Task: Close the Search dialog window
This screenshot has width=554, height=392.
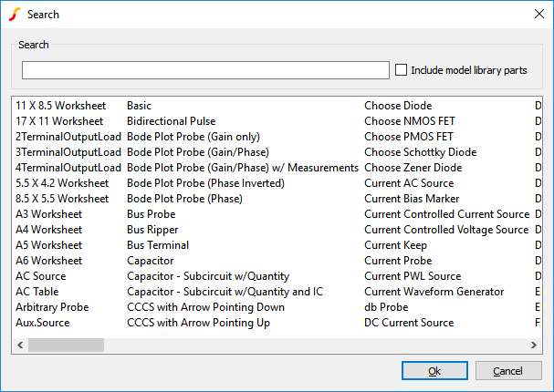Action: (536, 14)
